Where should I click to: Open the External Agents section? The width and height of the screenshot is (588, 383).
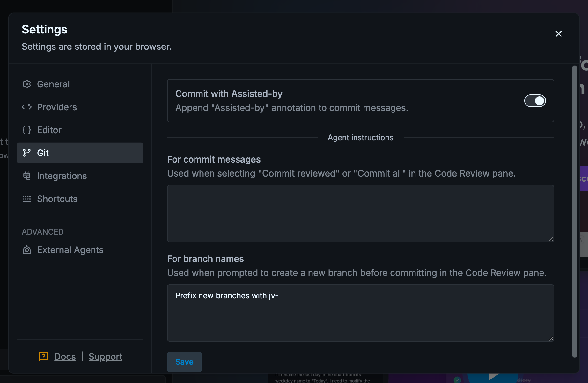pos(80,250)
